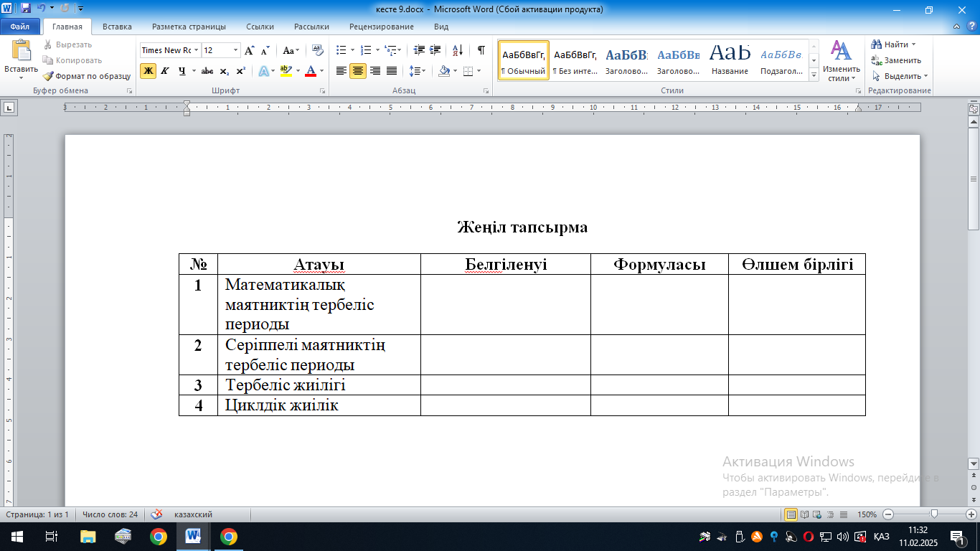This screenshot has height=551, width=980.
Task: Open the Change Styles (Изменить стили) menu
Action: [x=840, y=61]
